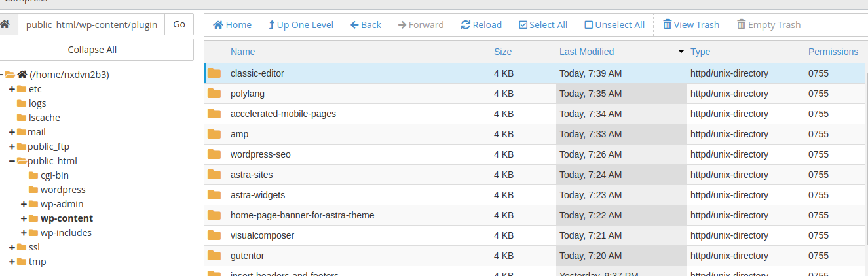Expand the etc folder in tree
This screenshot has height=276, width=868.
point(12,89)
